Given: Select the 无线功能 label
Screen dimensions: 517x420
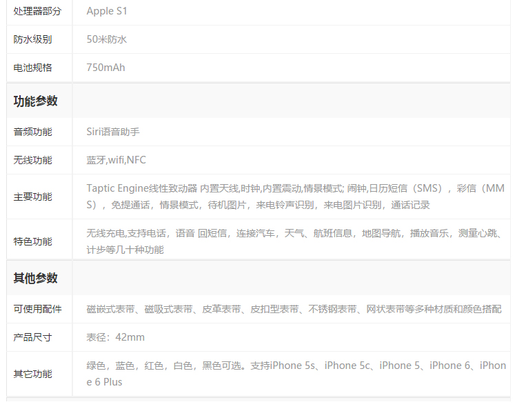Looking at the screenshot, I should (32, 161).
